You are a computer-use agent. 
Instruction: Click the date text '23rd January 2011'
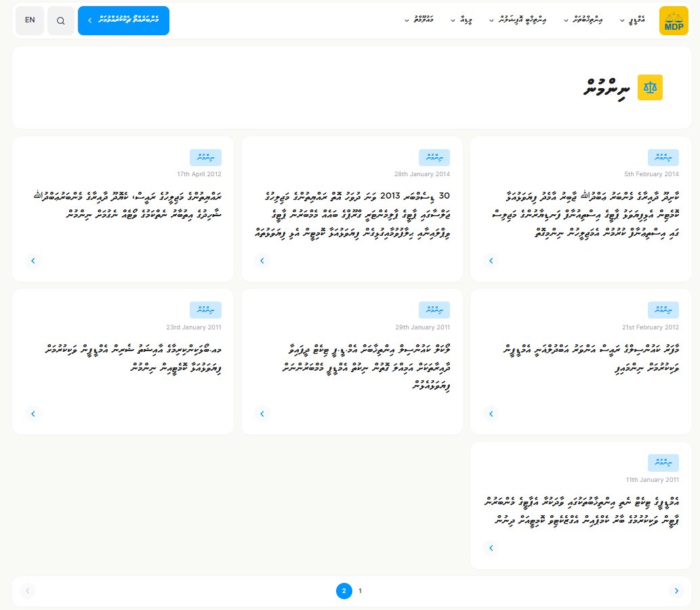click(194, 327)
